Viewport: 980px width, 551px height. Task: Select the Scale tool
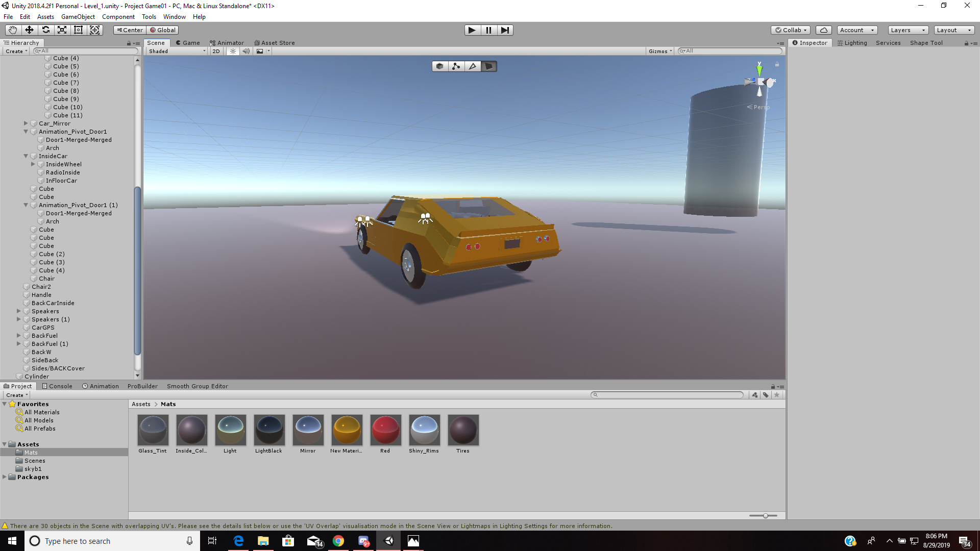click(x=62, y=30)
